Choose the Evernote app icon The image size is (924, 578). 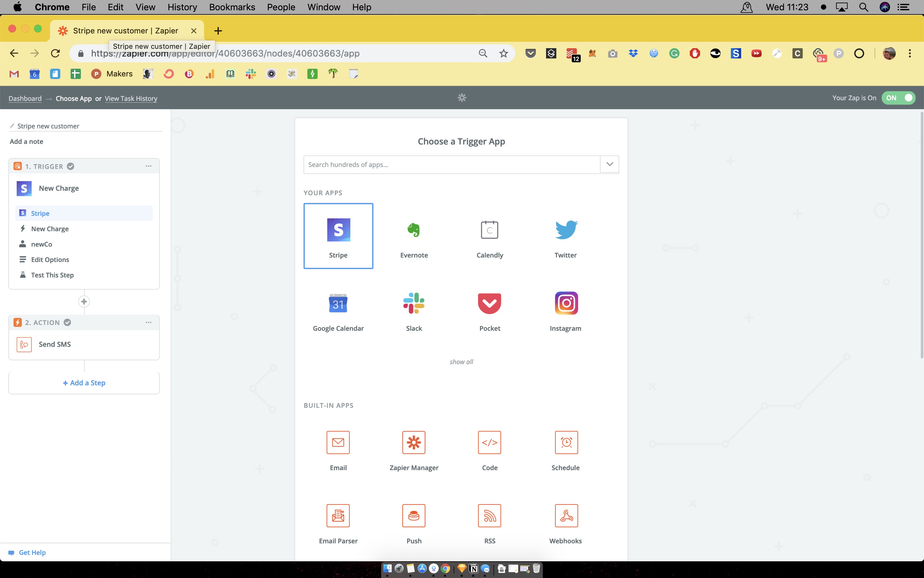[x=414, y=230]
